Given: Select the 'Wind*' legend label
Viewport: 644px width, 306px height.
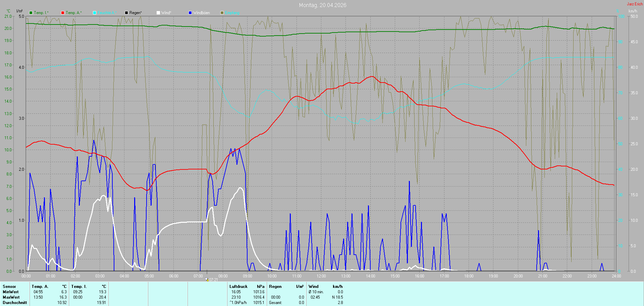Looking at the screenshot, I should pos(166,13).
